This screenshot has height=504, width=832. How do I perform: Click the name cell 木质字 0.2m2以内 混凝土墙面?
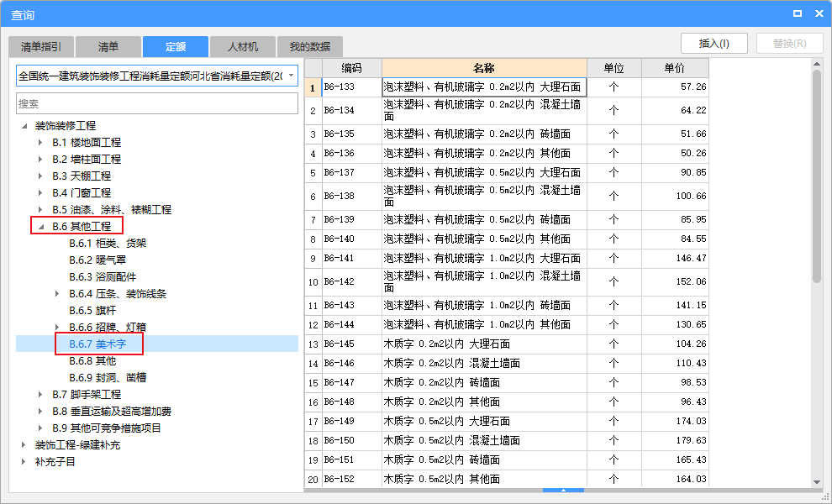click(484, 364)
